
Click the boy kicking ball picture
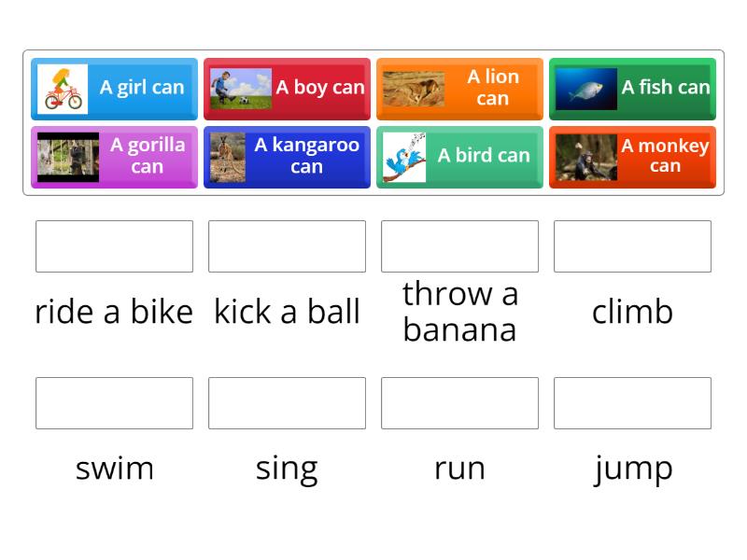[x=240, y=89]
